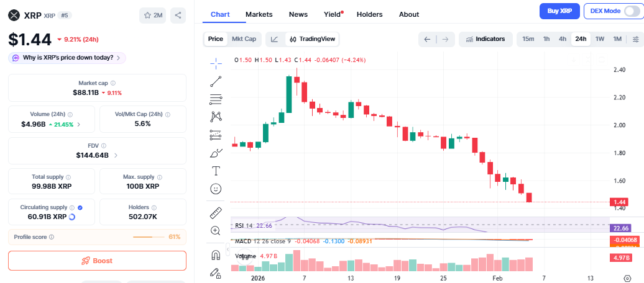644x283 pixels.
Task: Expand the FDV details chevron
Action: [116, 155]
